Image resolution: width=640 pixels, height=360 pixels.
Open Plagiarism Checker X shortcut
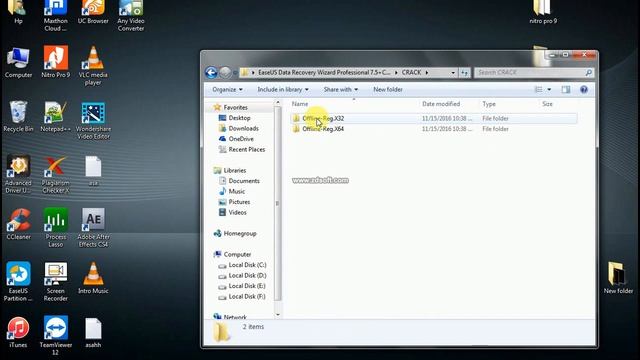56,174
